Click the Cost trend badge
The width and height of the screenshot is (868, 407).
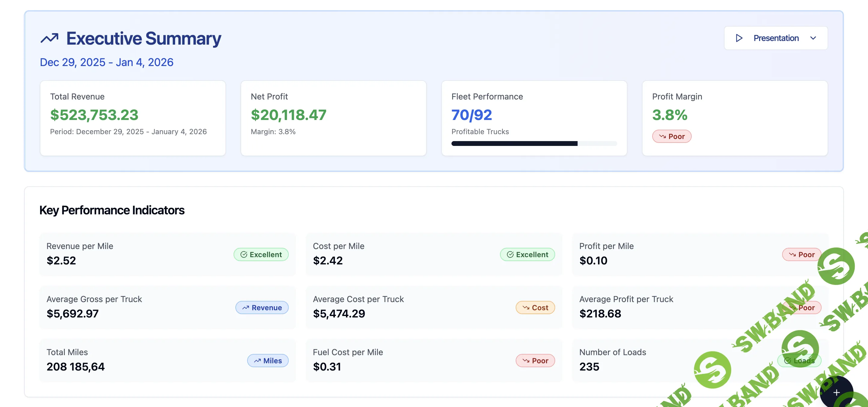point(535,308)
